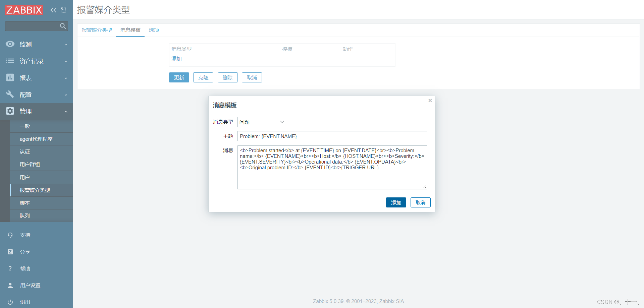Click the Z icon for 分享

tap(10, 252)
